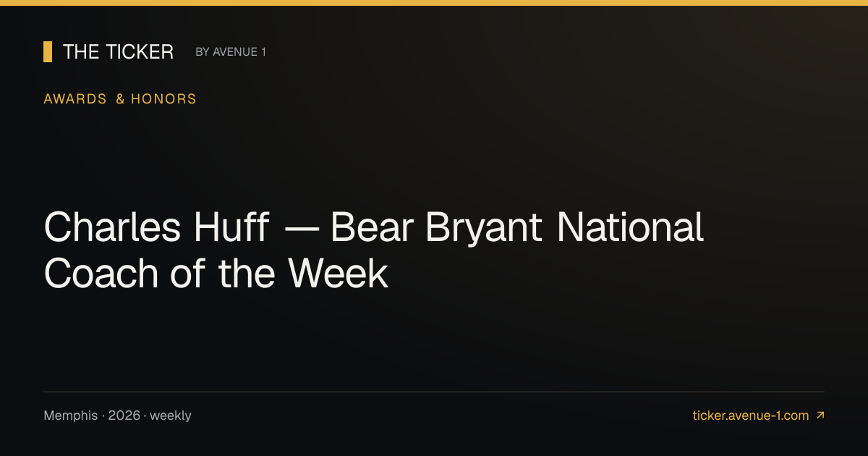Click the external-link arrow icon after ticker.avenue-1.com
Screen dimensions: 868x456
coord(820,415)
